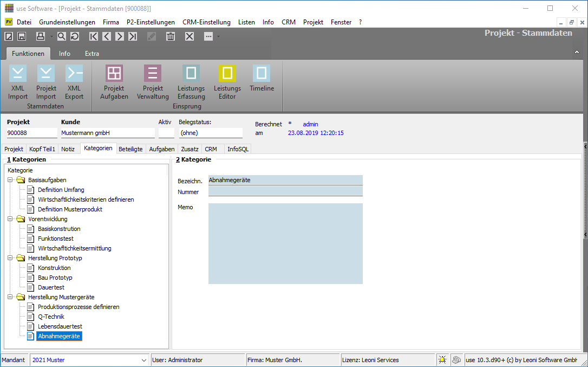
Task: Click the magnifier search icon
Action: coord(62,36)
